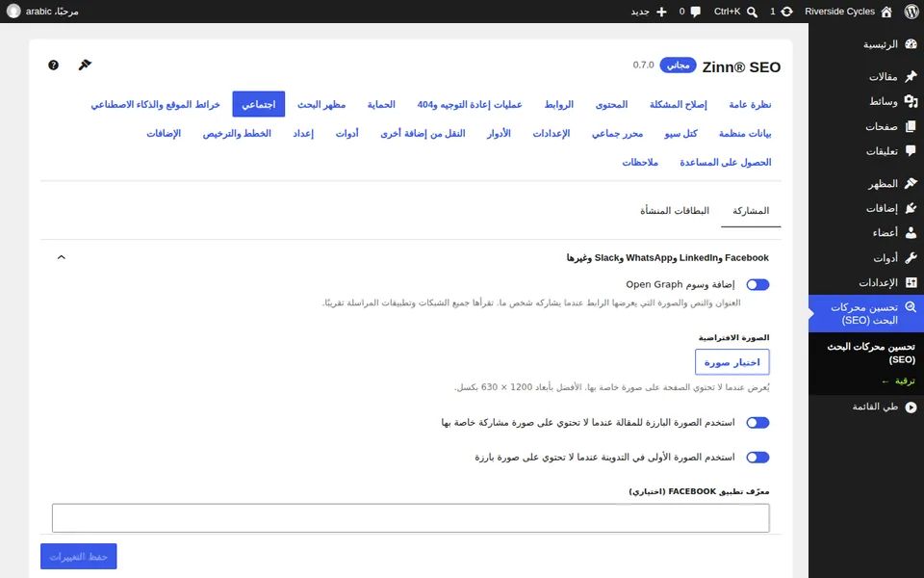
Task: Click حفظ التغييرات save button
Action: coord(78,557)
